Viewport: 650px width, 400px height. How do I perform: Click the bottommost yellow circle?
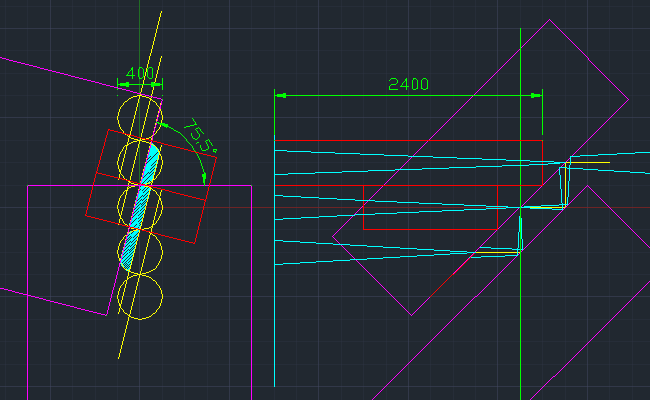(x=140, y=297)
